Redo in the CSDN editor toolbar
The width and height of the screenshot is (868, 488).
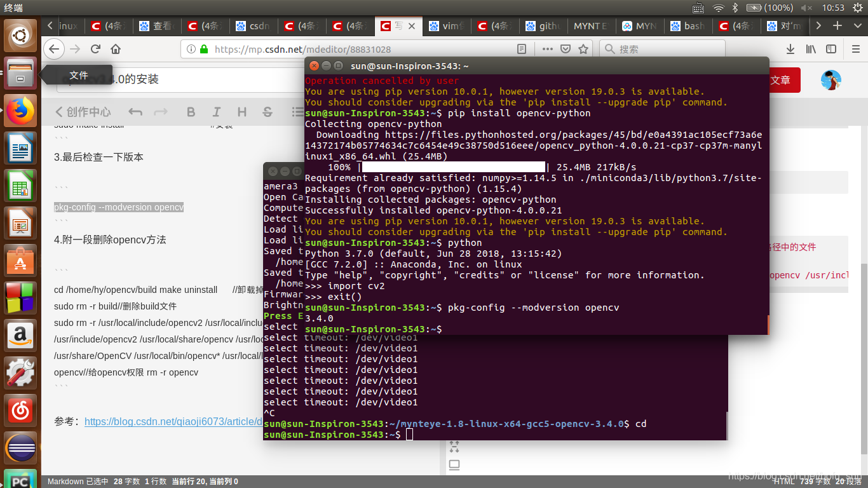(161, 112)
